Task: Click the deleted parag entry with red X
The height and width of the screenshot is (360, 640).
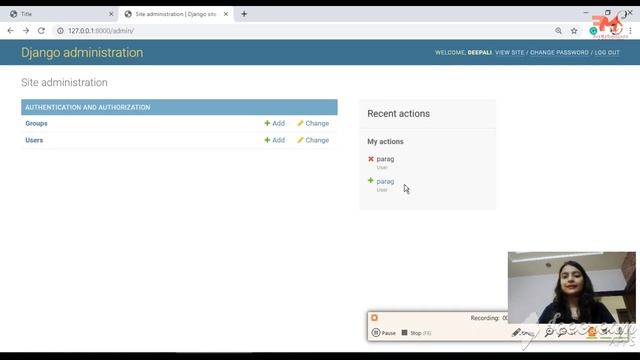Action: [x=385, y=159]
